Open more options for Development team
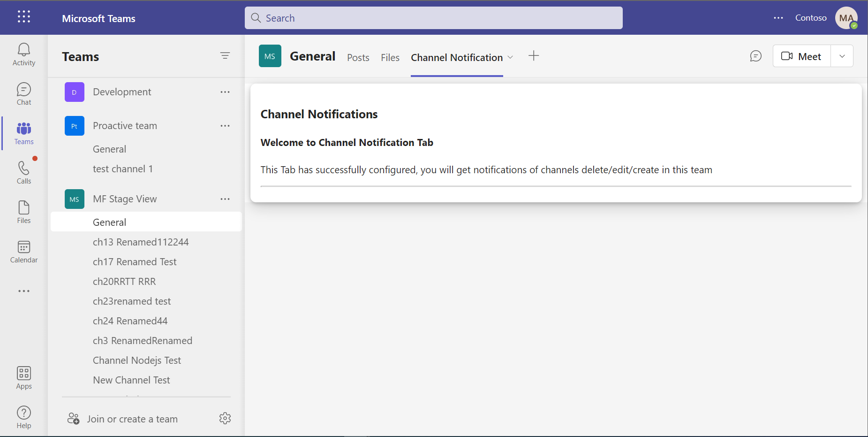 (225, 92)
